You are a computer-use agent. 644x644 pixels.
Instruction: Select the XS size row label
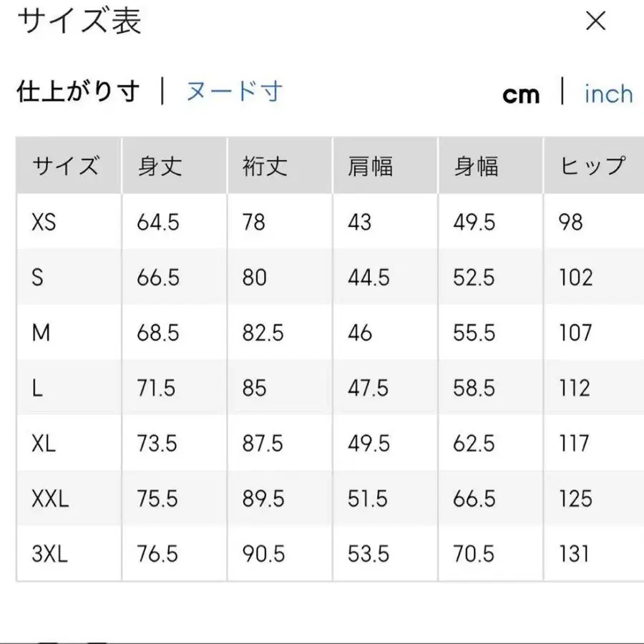point(43,222)
